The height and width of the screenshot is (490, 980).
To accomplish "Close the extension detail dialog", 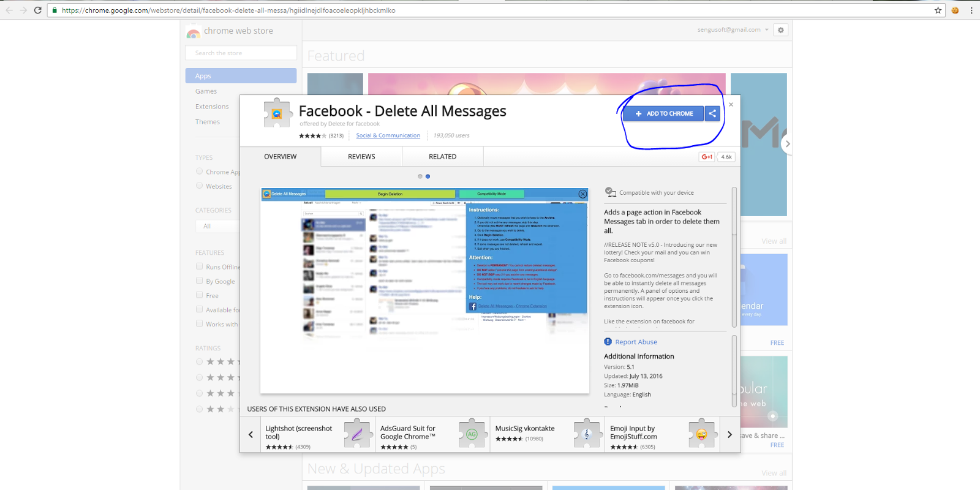I will [731, 105].
